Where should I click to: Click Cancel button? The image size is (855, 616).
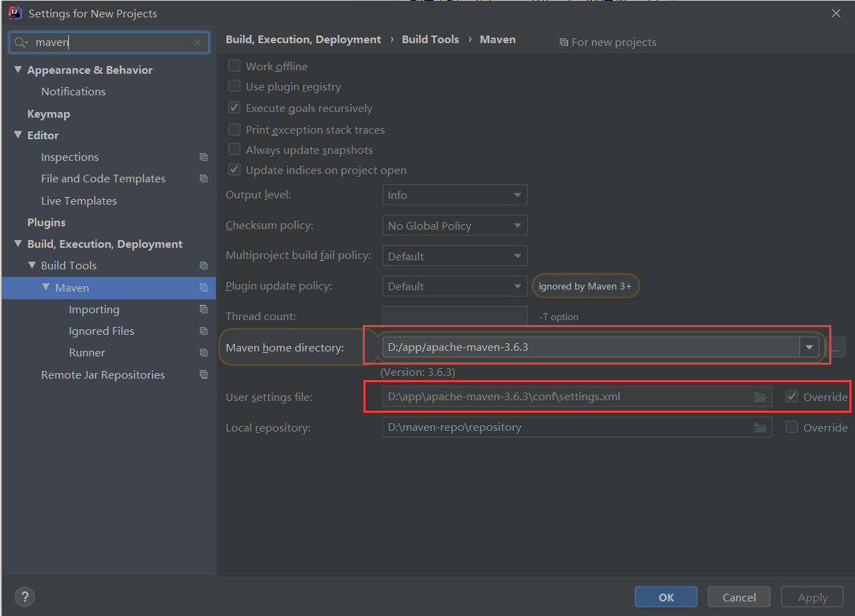click(739, 597)
